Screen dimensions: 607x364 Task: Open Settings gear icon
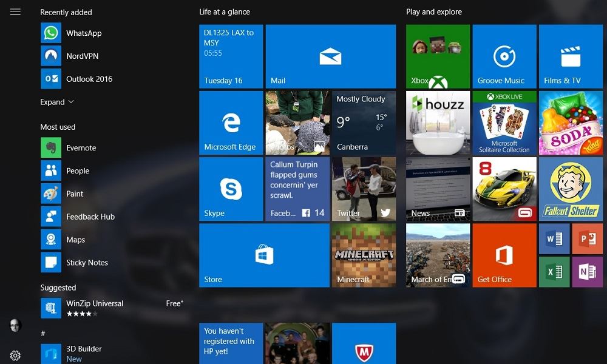15,356
